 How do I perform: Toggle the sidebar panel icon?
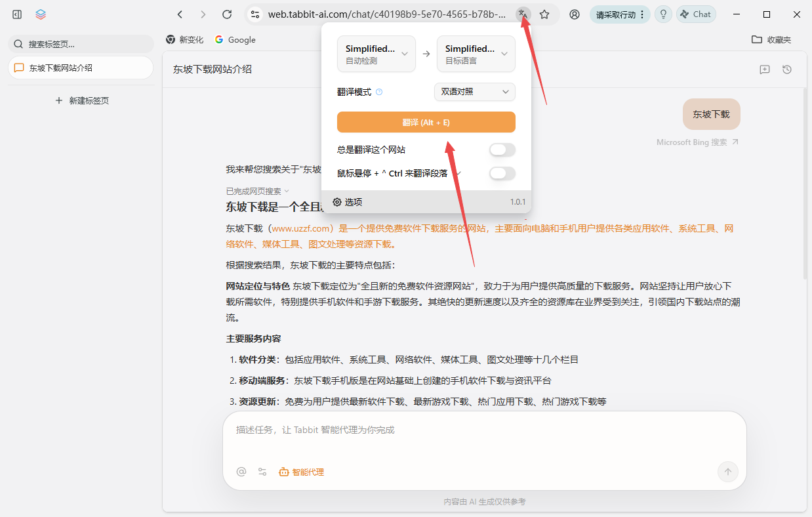click(17, 14)
